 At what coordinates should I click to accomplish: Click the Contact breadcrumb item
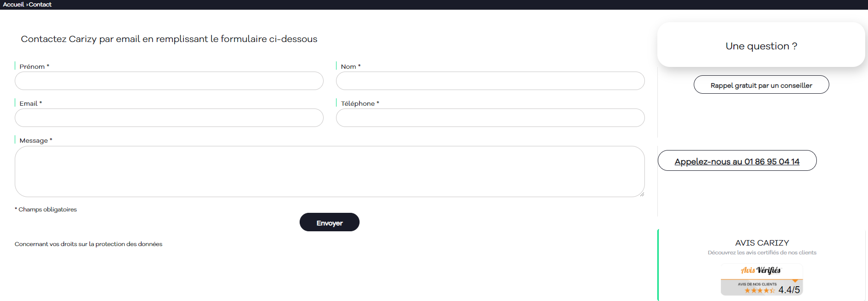click(x=40, y=5)
